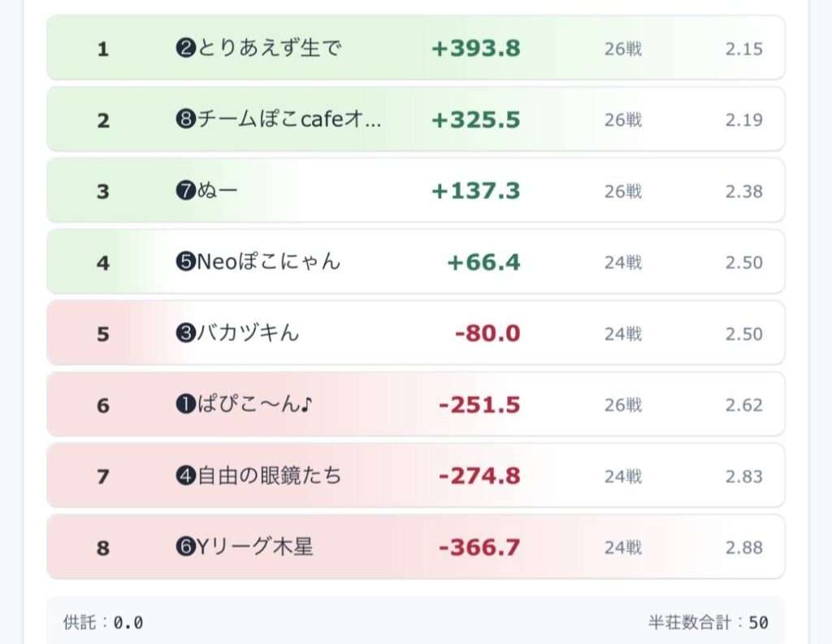Click the ❻ badge before Yリーグ木星
This screenshot has height=644, width=832.
[x=186, y=547]
